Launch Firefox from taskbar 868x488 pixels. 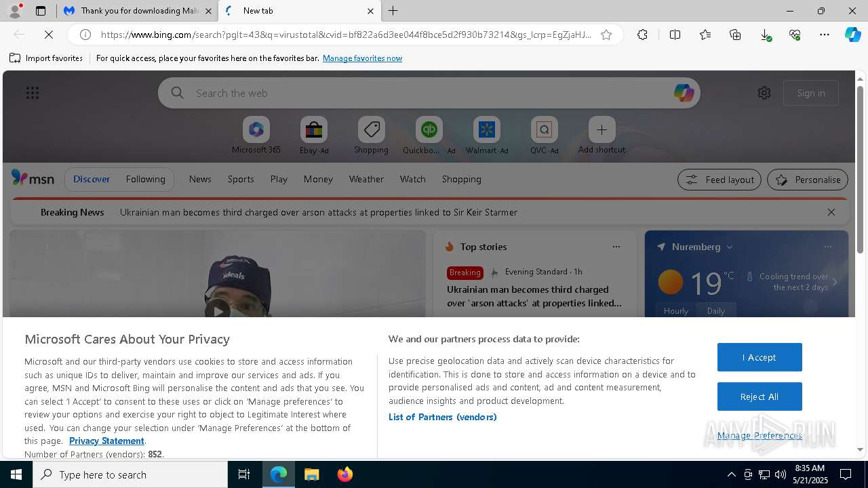(x=345, y=474)
